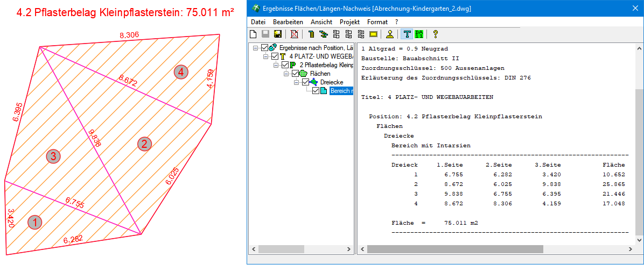Open the Bearbeiten menu
The height and width of the screenshot is (265, 644).
288,22
